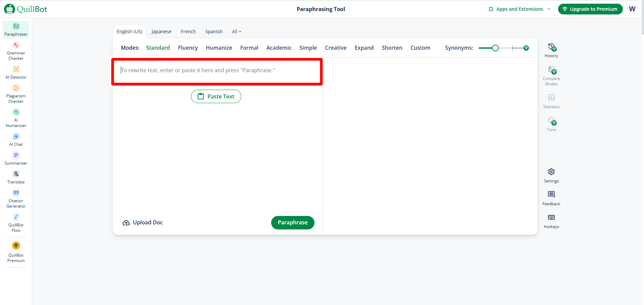This screenshot has height=305, width=644.
Task: Focus the text input area
Action: 217,72
